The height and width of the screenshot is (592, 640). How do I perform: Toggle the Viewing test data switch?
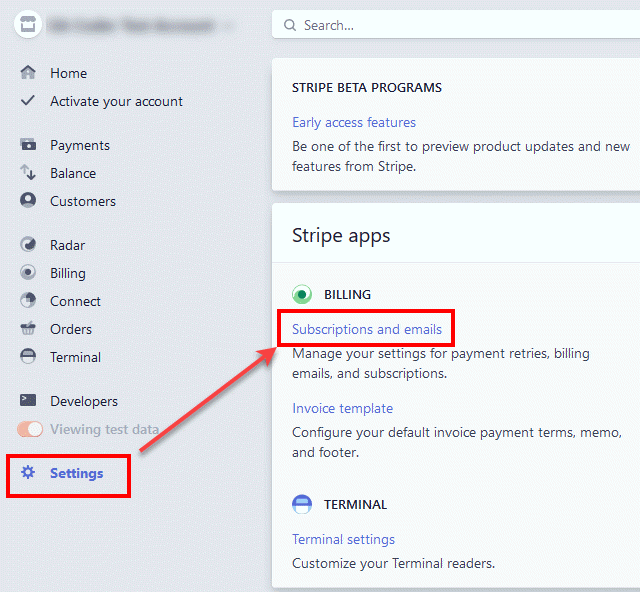tap(31, 429)
